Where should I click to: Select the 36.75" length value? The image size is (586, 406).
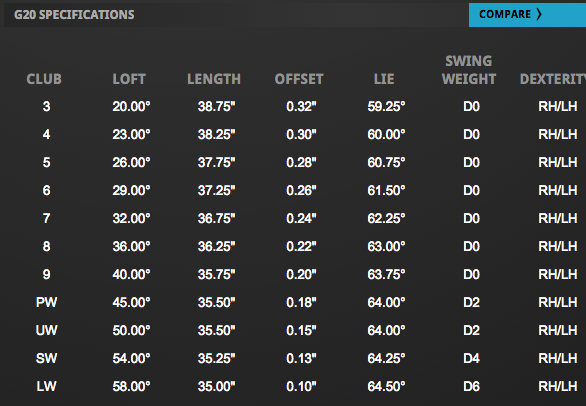click(216, 218)
